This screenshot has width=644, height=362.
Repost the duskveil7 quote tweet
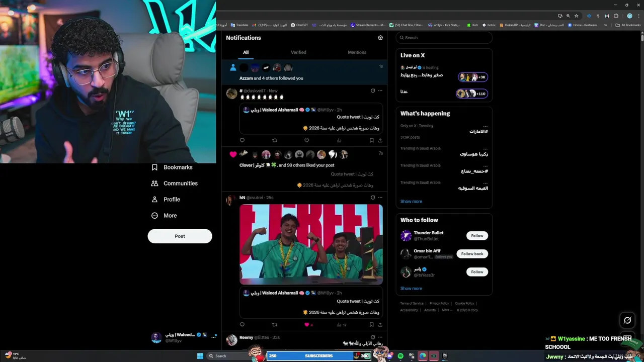[274, 140]
